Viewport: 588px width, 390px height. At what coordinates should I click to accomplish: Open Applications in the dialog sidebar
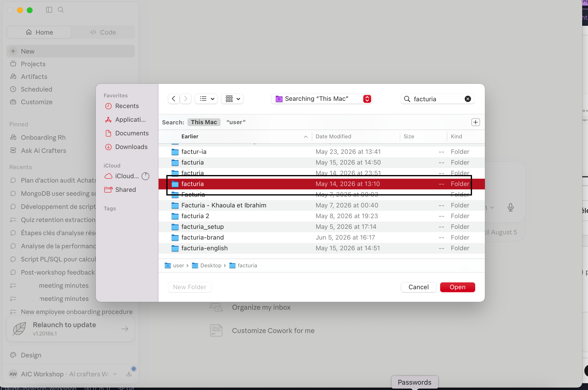[x=127, y=120]
